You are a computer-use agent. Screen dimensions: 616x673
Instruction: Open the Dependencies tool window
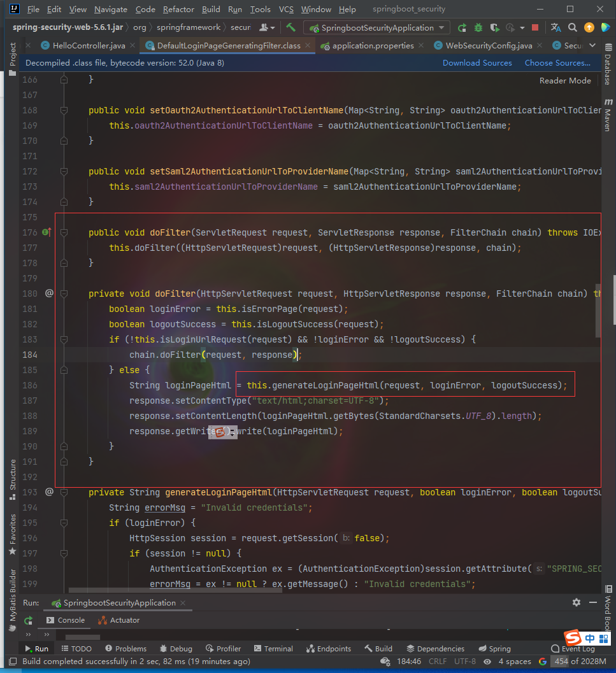coord(436,649)
